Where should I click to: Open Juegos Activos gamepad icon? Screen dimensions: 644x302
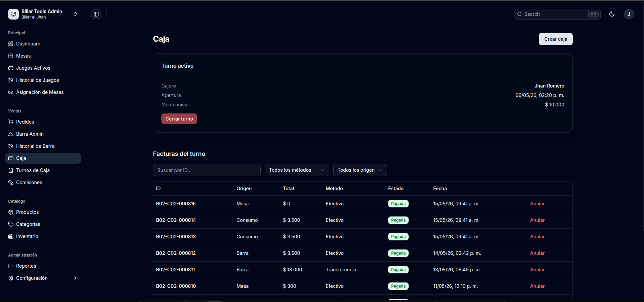[x=11, y=68]
